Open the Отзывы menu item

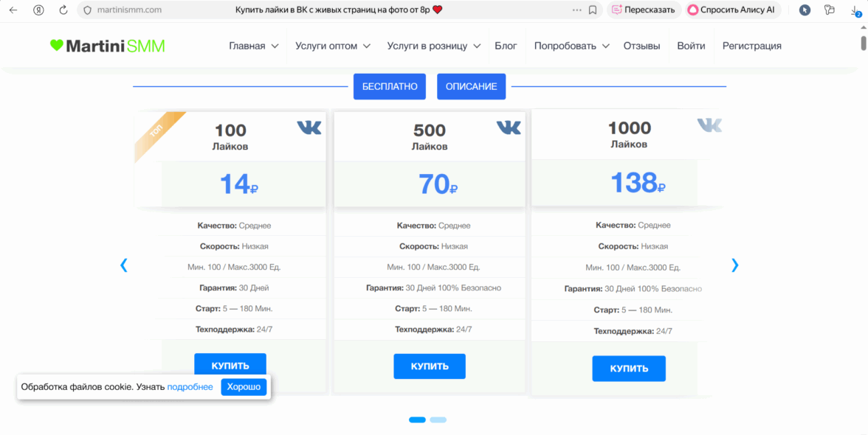tap(641, 46)
